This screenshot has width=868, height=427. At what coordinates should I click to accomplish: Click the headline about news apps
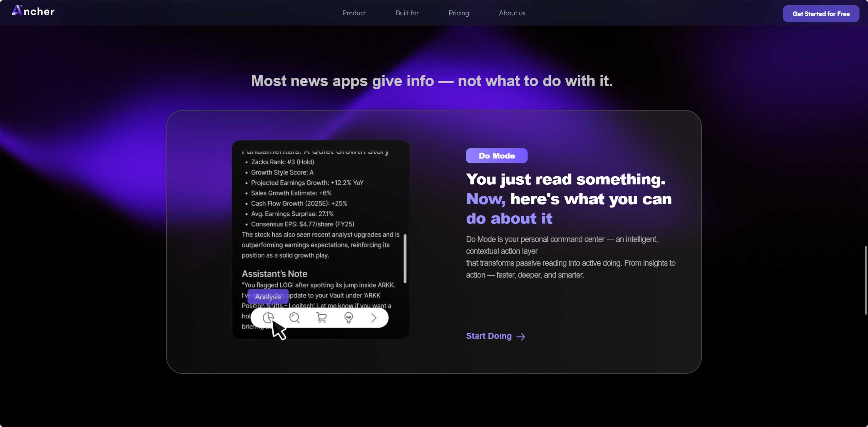[432, 81]
